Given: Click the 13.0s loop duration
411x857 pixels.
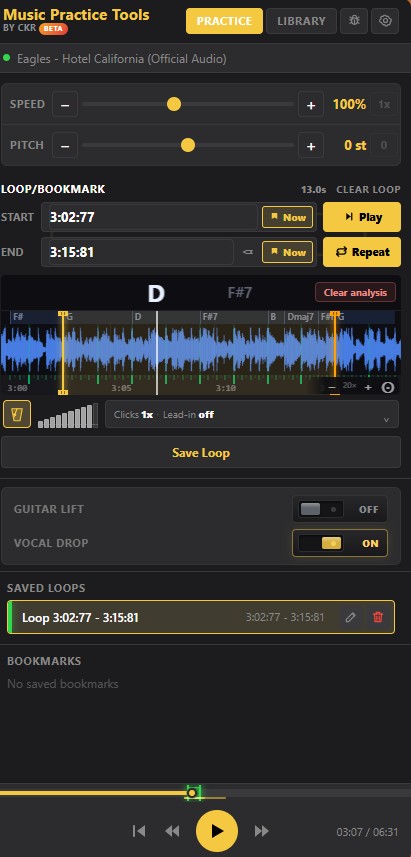Looking at the screenshot, I should point(313,190).
